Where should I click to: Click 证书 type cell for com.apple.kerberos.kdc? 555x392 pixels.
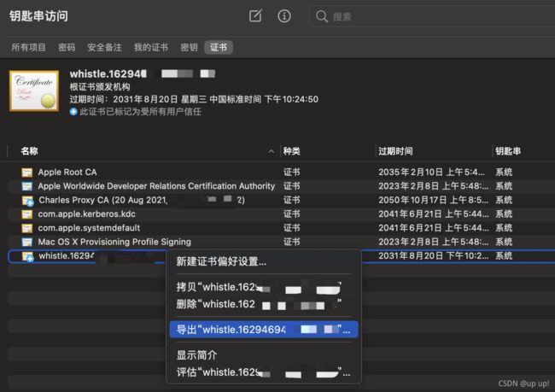pos(292,214)
